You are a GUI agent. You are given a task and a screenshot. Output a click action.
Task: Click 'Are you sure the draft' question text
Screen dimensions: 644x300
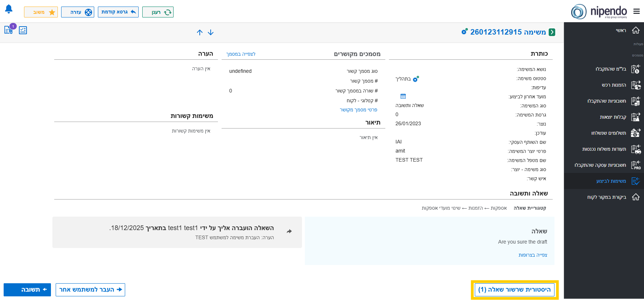[522, 242]
